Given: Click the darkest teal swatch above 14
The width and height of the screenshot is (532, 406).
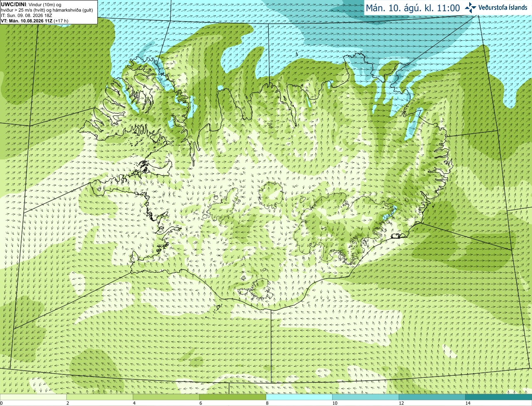Looking at the screenshot, I should pyautogui.click(x=499, y=397).
